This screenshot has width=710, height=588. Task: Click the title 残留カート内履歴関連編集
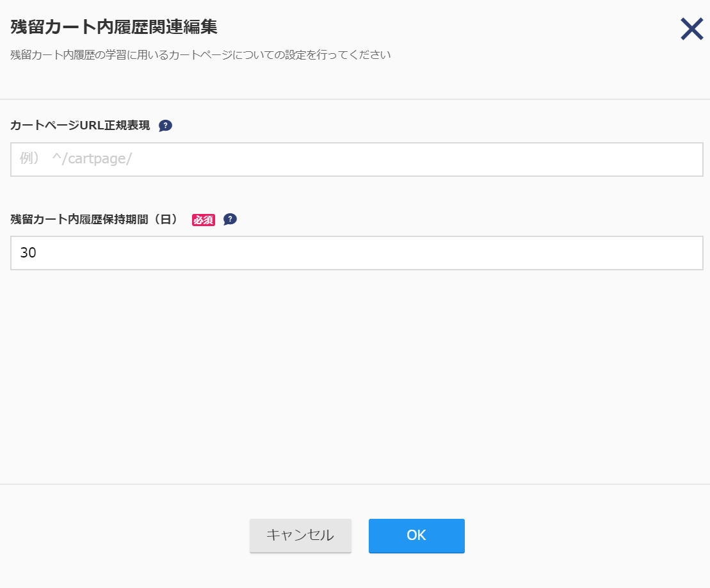[114, 27]
